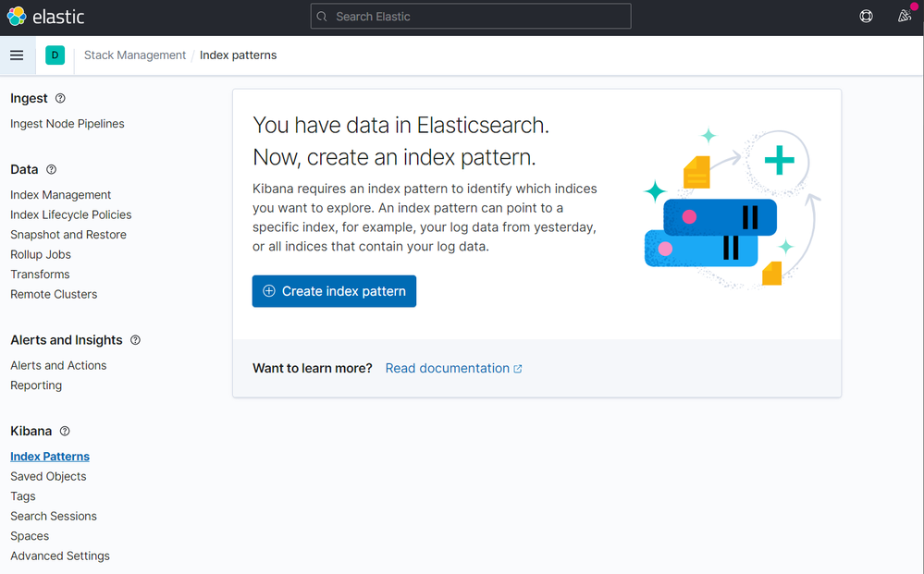Open Index Management
Screen dimensions: 924x574
(x=61, y=195)
